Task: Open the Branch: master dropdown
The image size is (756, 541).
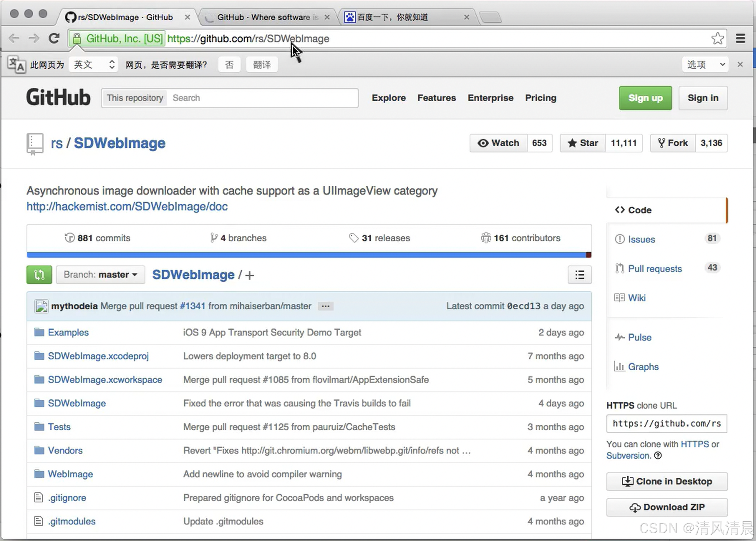Action: click(100, 275)
